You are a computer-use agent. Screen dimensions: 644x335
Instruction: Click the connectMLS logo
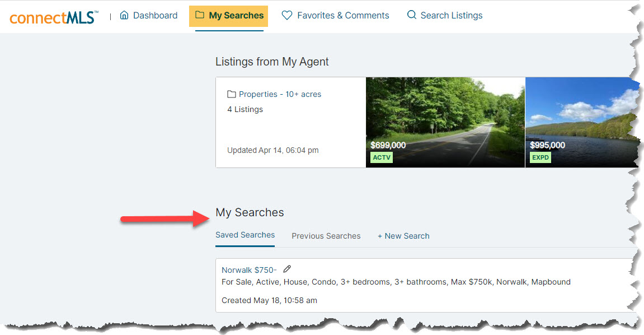54,17
